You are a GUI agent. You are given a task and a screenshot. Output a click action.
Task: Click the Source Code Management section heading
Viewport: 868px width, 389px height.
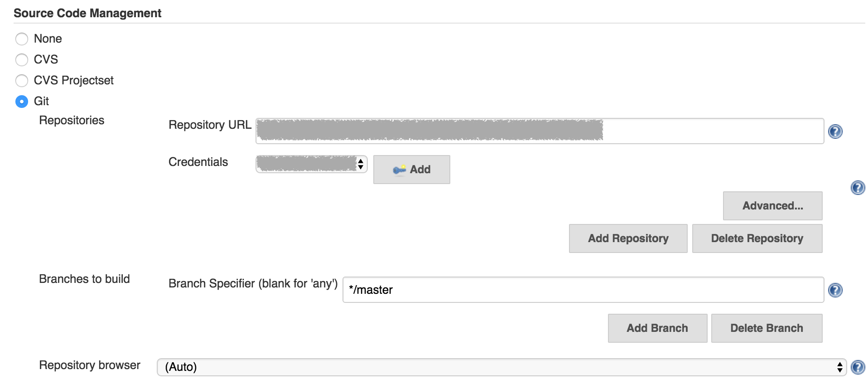tap(87, 13)
